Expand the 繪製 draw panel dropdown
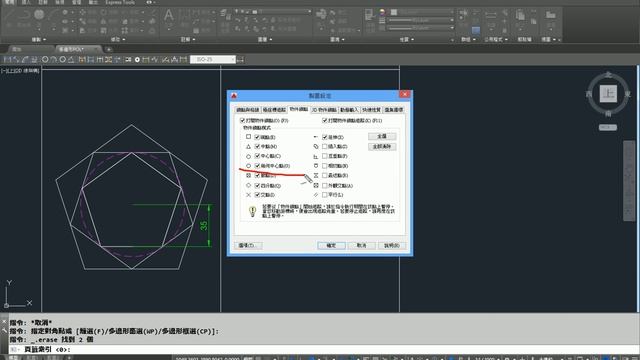 coord(39,40)
